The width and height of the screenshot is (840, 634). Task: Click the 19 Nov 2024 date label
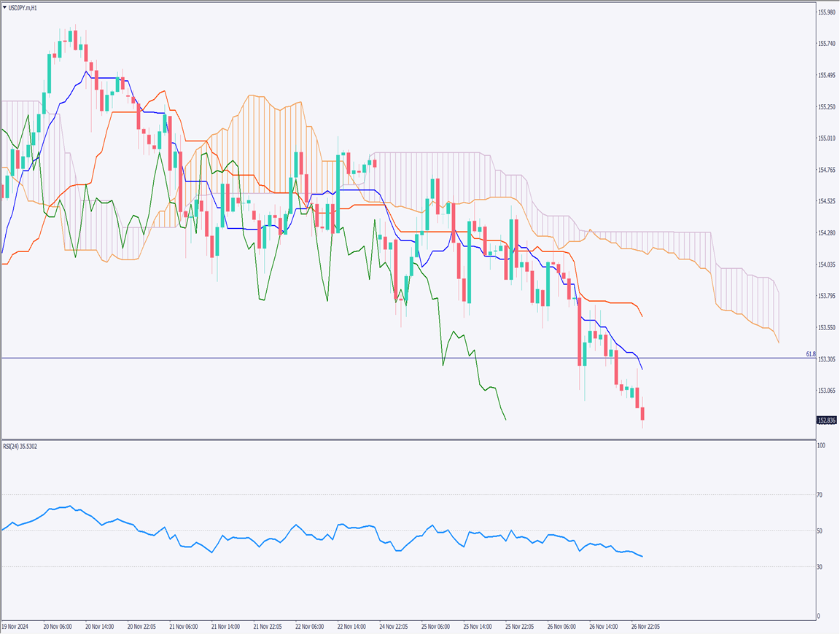coord(16,626)
